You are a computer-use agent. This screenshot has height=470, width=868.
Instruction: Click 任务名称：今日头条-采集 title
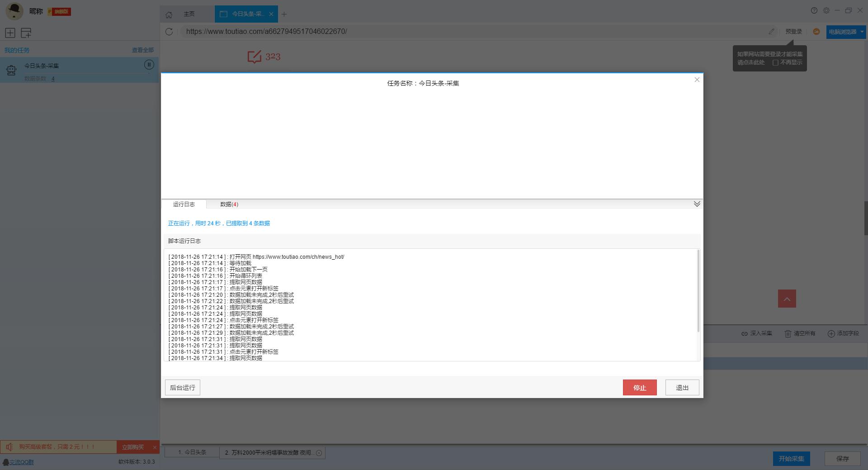pos(423,83)
